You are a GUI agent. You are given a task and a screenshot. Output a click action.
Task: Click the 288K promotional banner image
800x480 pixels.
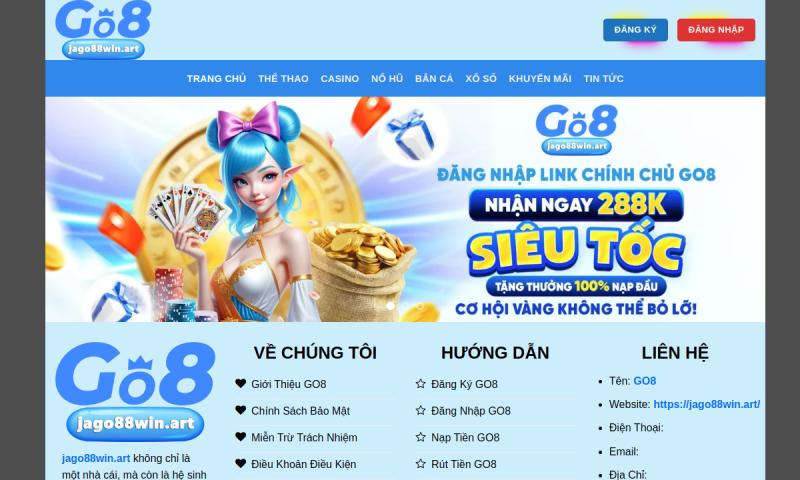point(405,209)
